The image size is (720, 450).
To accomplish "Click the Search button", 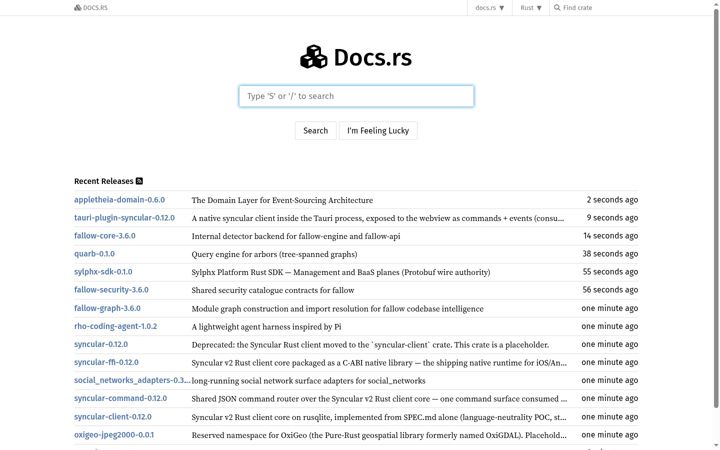I will 315,131.
